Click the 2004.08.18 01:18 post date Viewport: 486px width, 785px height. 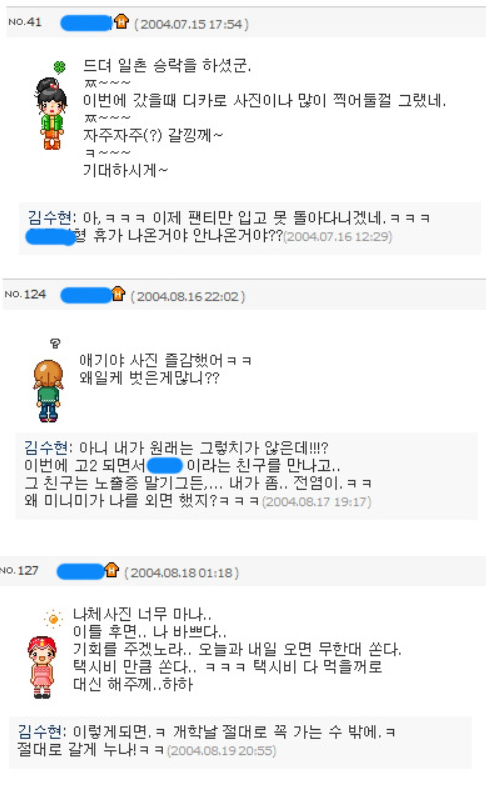(181, 572)
